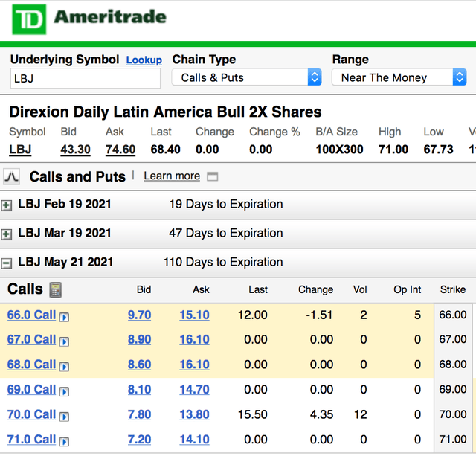This screenshot has width=476, height=456.
Task: Open the 69.0 Call link
Action: point(31,389)
